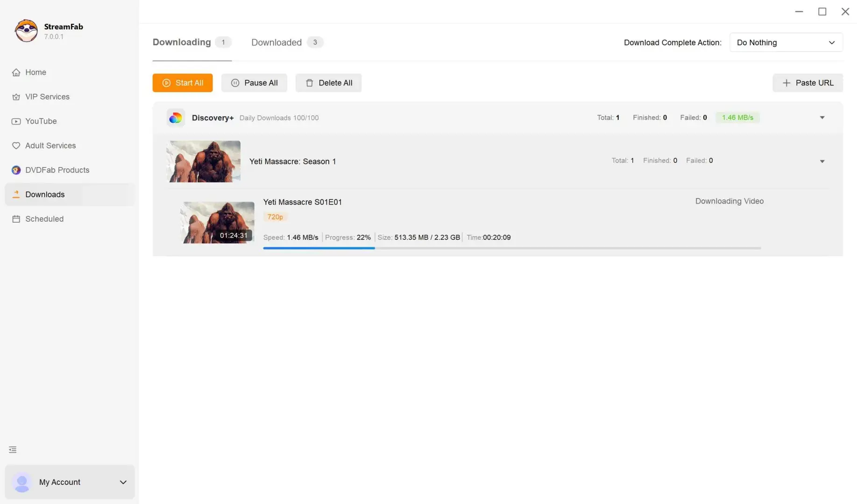This screenshot has height=504, width=857.
Task: Click Discovery+ Failed: 0 counter
Action: 694,118
